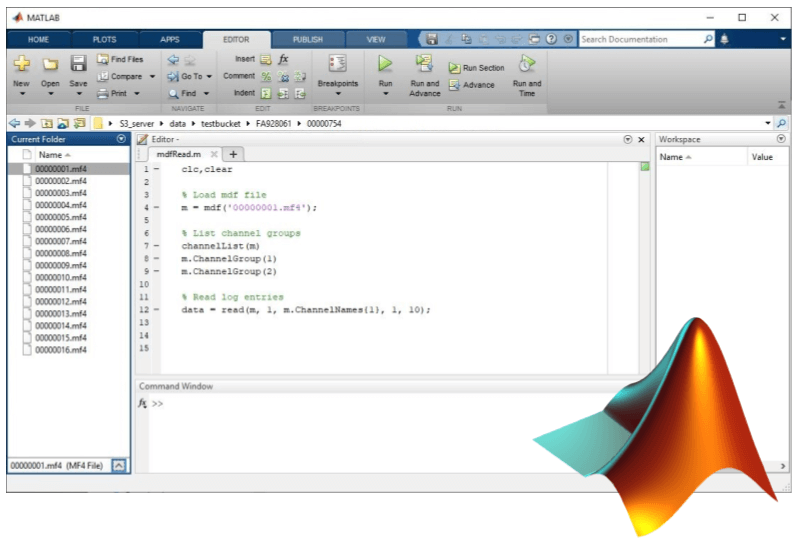Screen dimensions: 800x540
Task: Open a file with the Open folder icon
Action: (x=50, y=64)
